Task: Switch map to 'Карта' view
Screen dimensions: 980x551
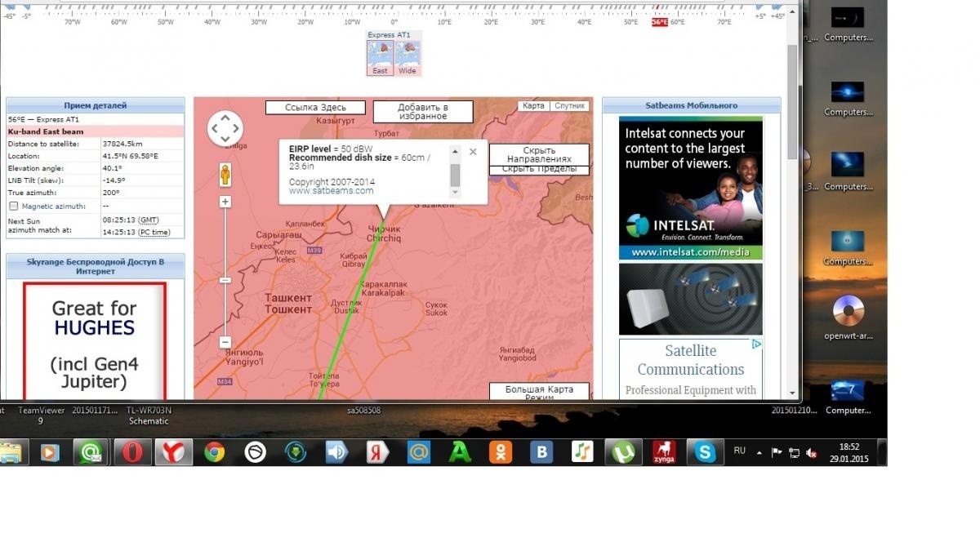Action: (533, 106)
